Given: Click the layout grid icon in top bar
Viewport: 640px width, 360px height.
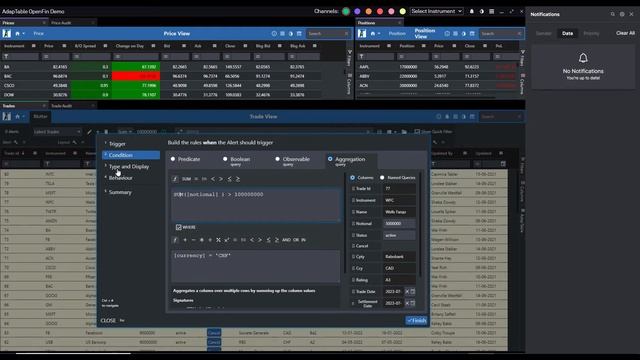Looking at the screenshot, I should point(491,11).
